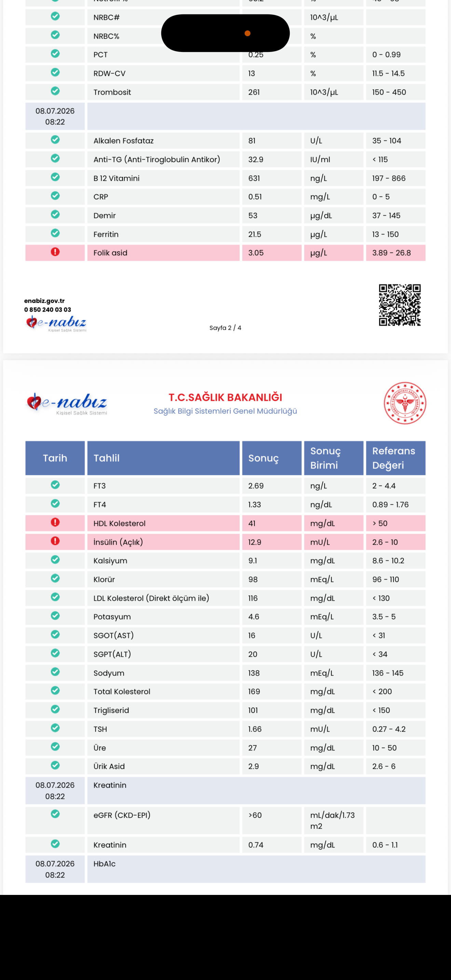
Task: Click the Kreatinin group header row label
Action: tap(110, 785)
